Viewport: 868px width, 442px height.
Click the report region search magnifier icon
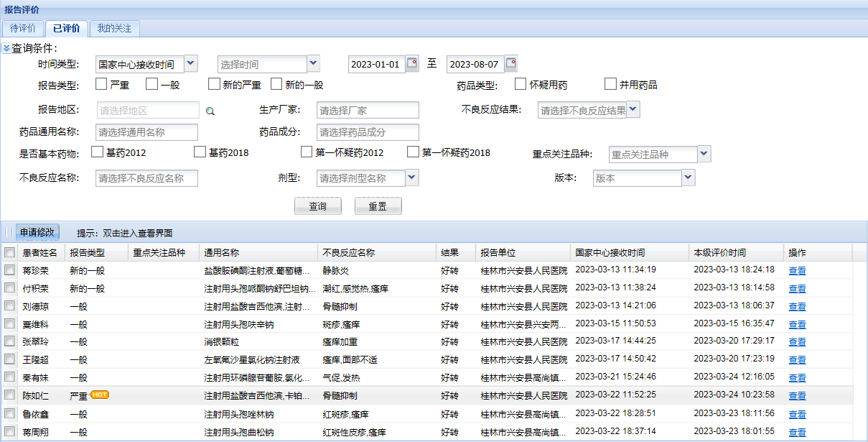(210, 111)
